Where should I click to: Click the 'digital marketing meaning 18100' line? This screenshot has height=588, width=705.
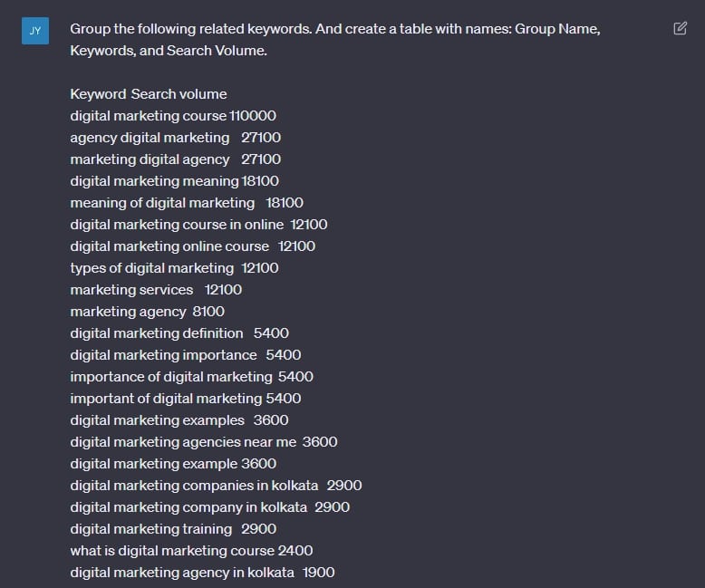(x=175, y=181)
